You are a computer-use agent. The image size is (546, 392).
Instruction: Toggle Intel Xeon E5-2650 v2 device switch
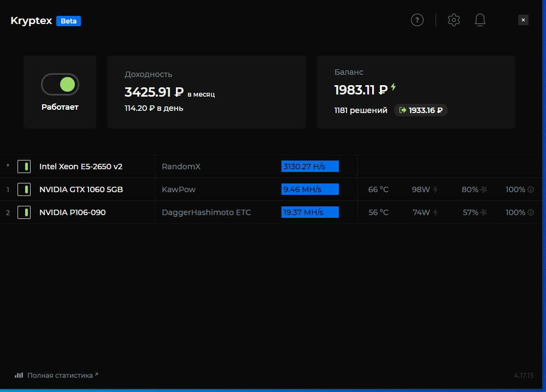pos(24,167)
